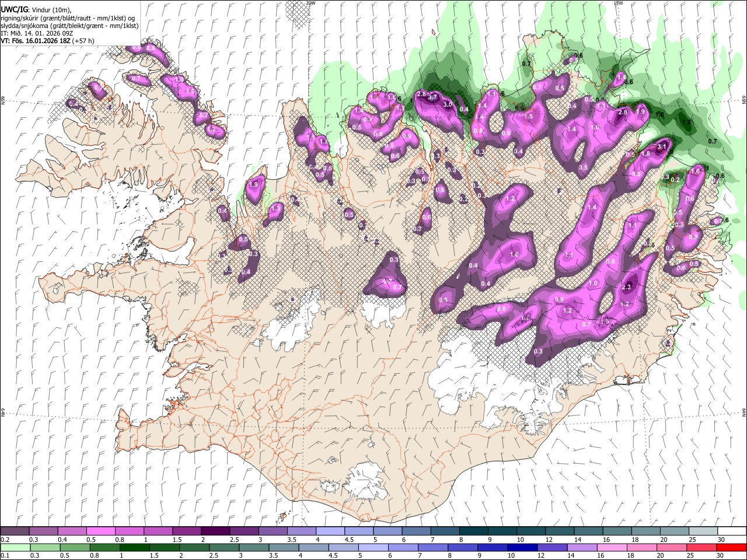Pick the dark navy blue 10 swatch in the lower legend row
Screen dimensions: 747x560
tap(521, 547)
